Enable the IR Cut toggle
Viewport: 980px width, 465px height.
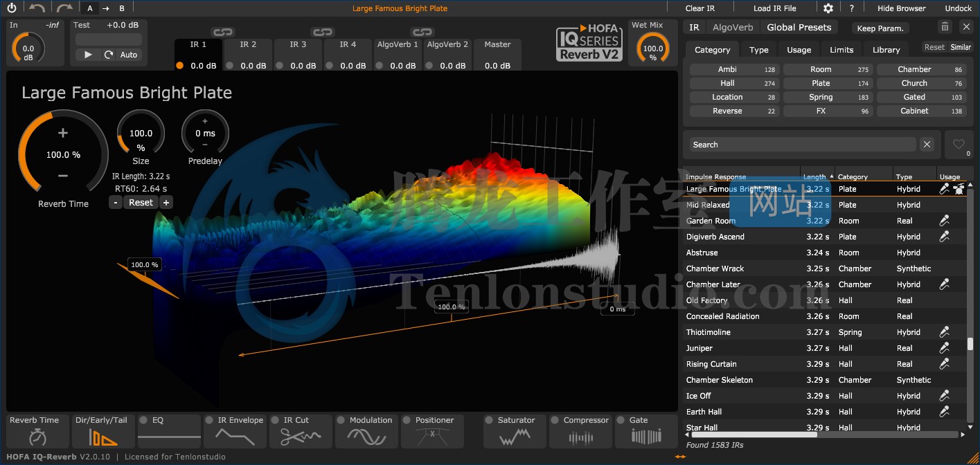276,420
